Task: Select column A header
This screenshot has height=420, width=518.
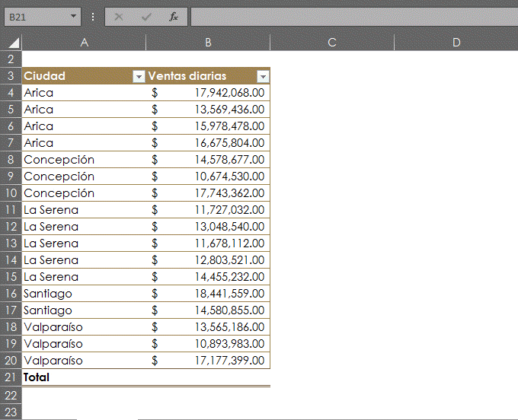Action: click(84, 43)
